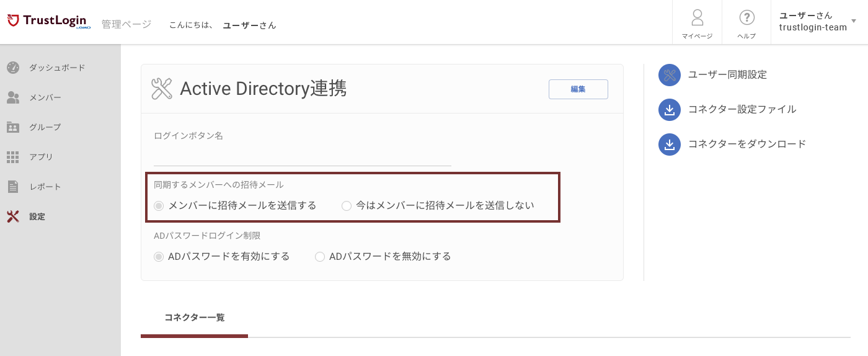The height and width of the screenshot is (356, 868).
Task: Click the TrustLogin logo
Action: (x=48, y=22)
